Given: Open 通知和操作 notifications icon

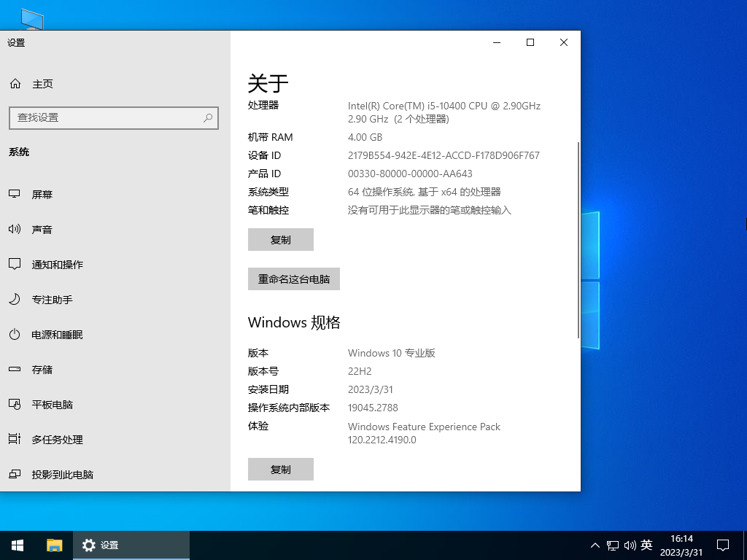Looking at the screenshot, I should (x=15, y=265).
